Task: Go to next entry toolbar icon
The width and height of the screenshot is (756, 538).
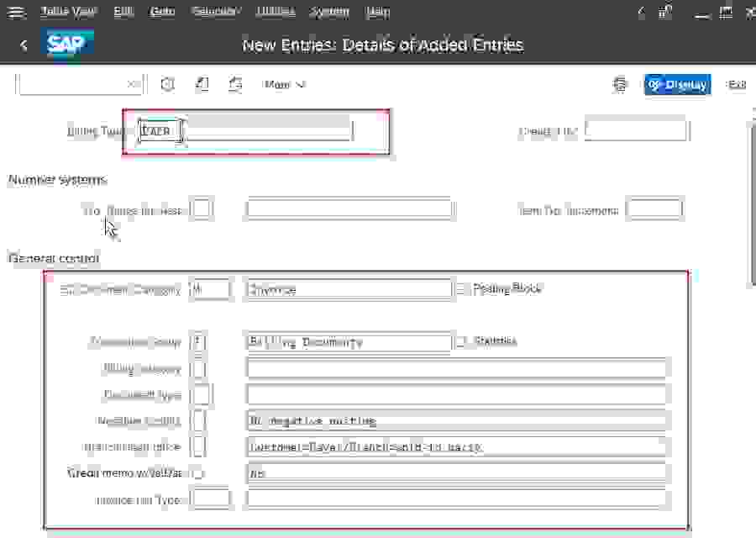Action: [x=235, y=84]
